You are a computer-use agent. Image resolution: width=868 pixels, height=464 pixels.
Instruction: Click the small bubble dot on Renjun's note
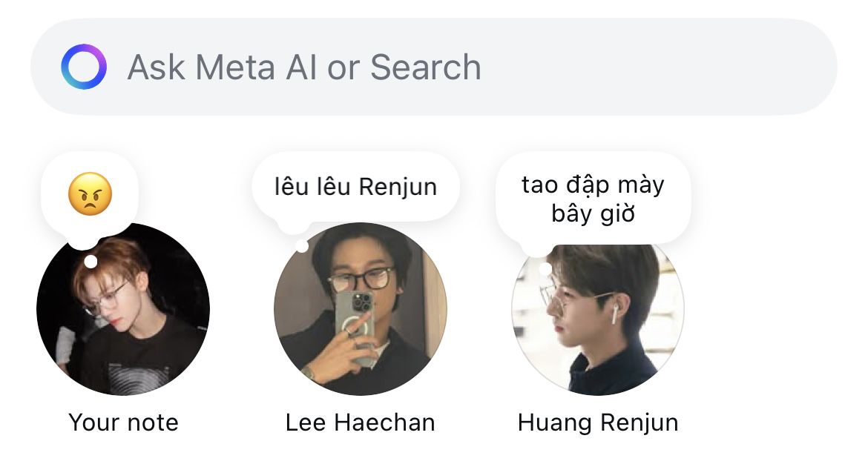(545, 269)
